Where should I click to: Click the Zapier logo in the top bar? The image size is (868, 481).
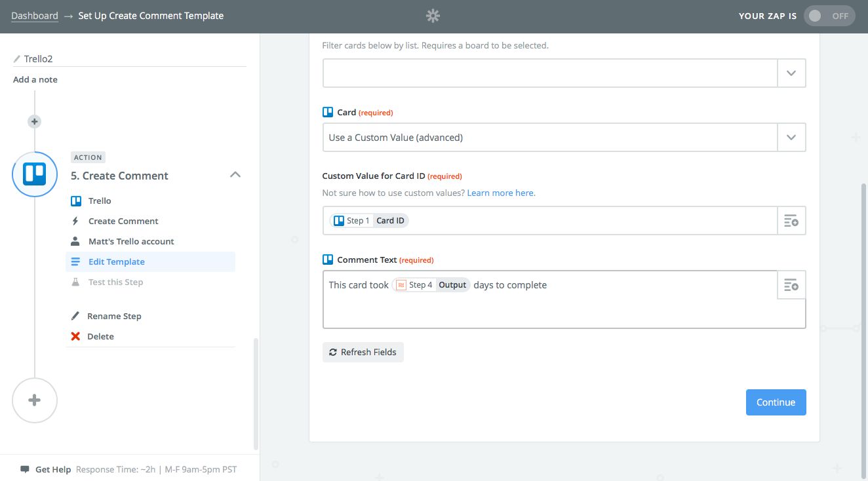[433, 15]
